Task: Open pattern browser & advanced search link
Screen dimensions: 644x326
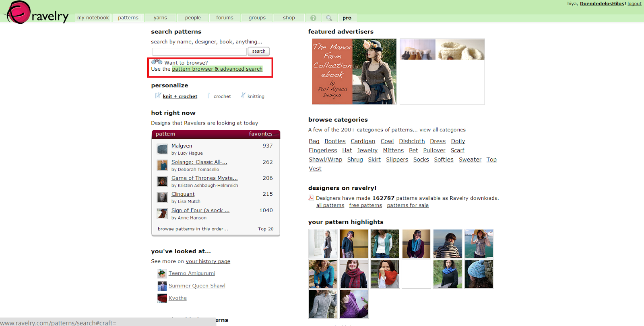Action: click(x=217, y=69)
